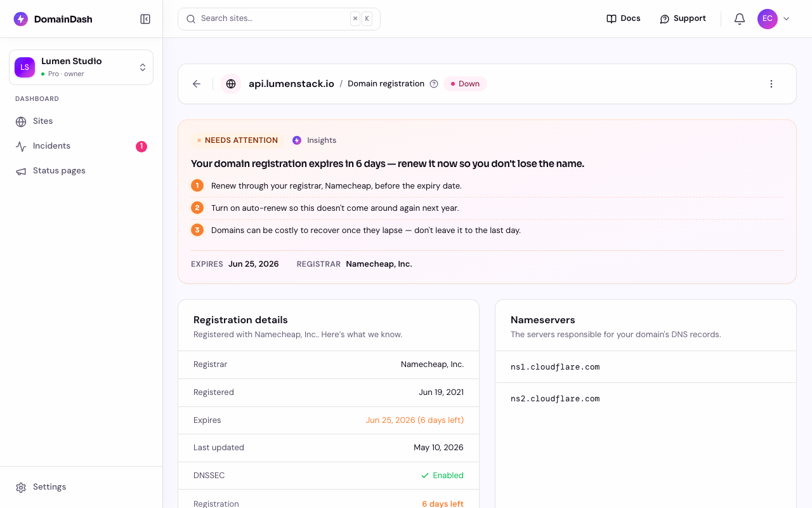Screen dimensions: 812x508
Task: Click the 'Pro · owner' plan label
Action: click(x=66, y=74)
